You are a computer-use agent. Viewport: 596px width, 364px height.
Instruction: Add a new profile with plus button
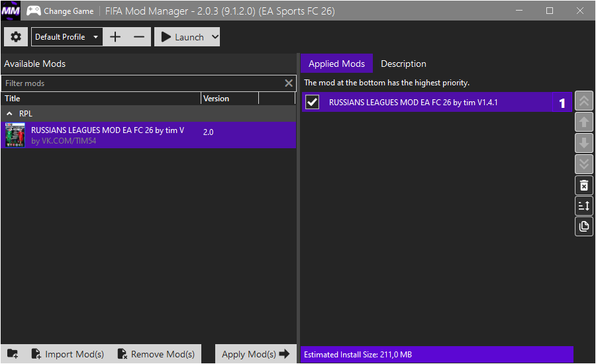[x=115, y=37]
